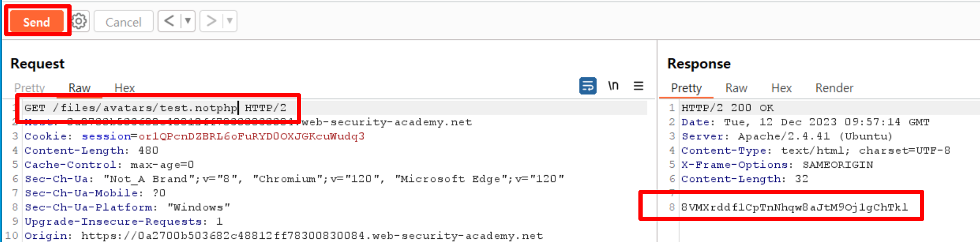Toggle the word wrap icon in Request

coord(588,86)
